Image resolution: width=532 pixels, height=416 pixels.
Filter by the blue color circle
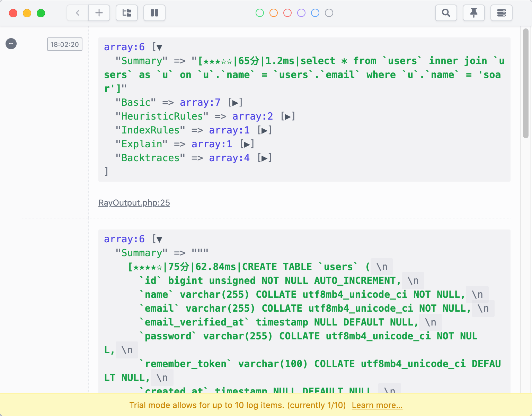click(315, 13)
